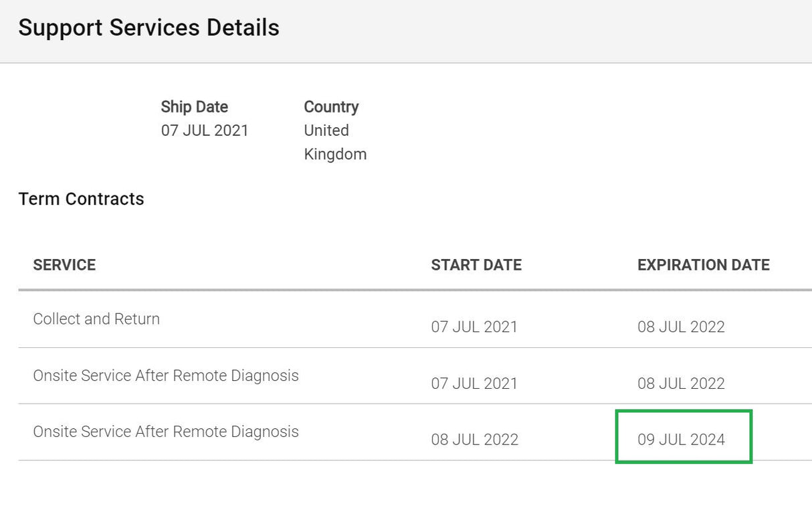
Task: Click Collect and Return expiration date 08 JUL 2022
Action: pos(681,327)
